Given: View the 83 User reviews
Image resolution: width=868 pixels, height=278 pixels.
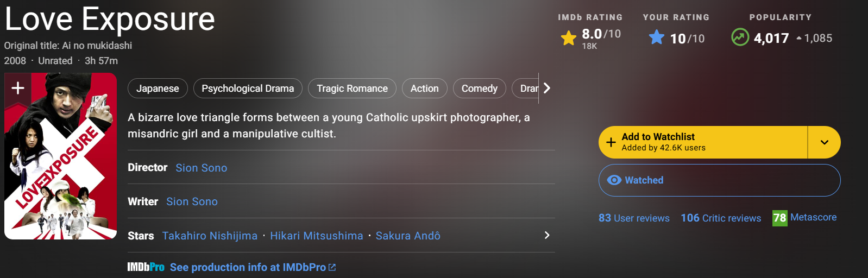Looking at the screenshot, I should click(634, 218).
